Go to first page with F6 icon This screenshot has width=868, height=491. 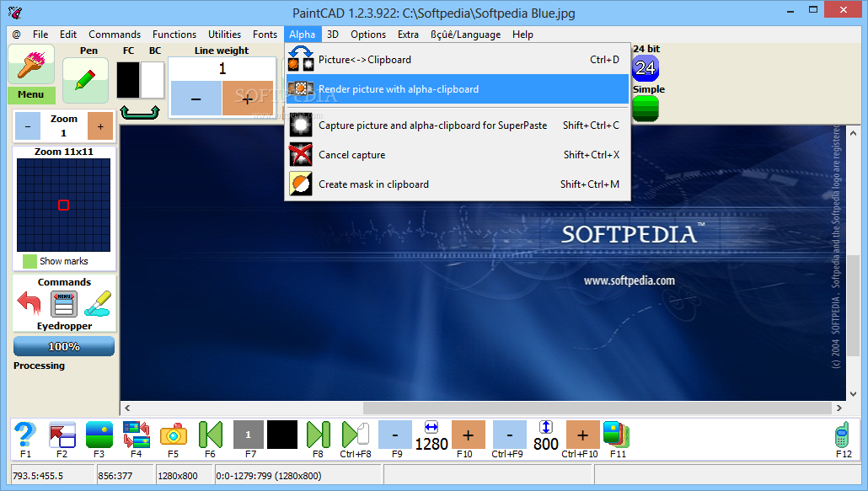[x=211, y=435]
